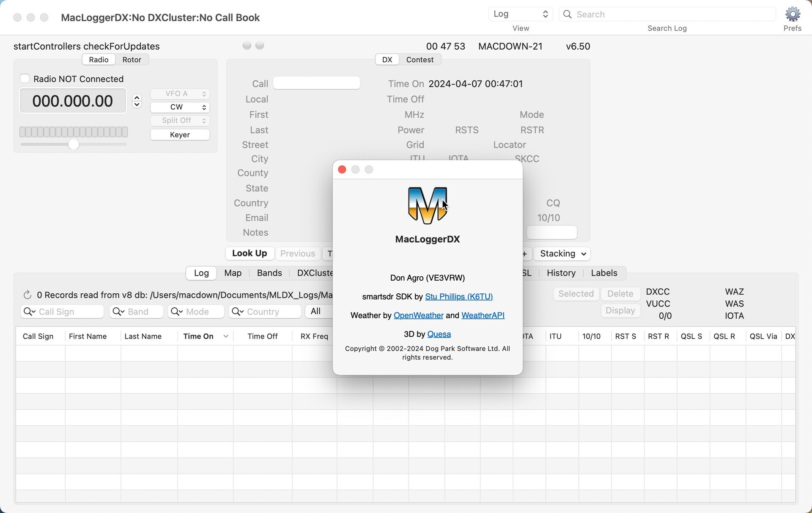Open the View Log dropdown
Screen dimensions: 812x513
[520, 14]
